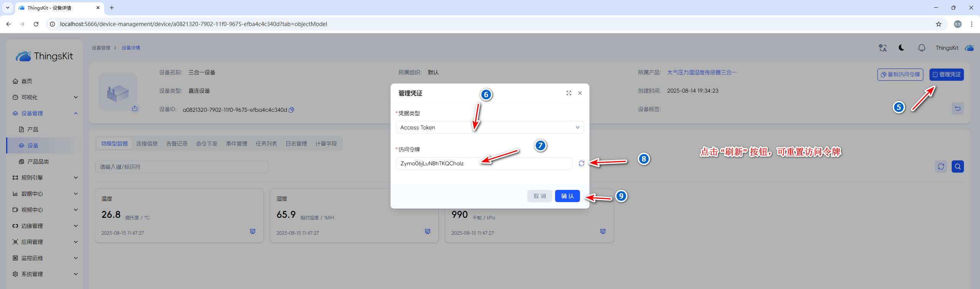Screen dimensions: 980x289
Task: Switch to the 告警记录 tab
Action: tap(177, 144)
